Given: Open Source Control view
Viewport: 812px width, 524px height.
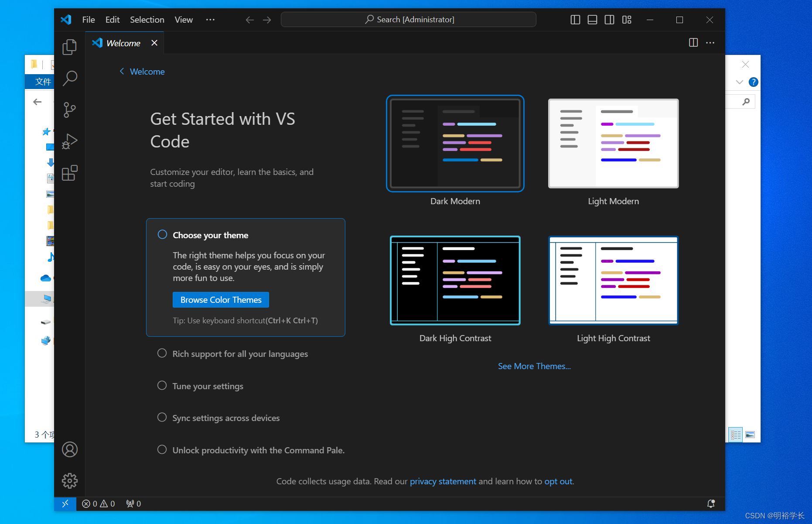Looking at the screenshot, I should [69, 110].
